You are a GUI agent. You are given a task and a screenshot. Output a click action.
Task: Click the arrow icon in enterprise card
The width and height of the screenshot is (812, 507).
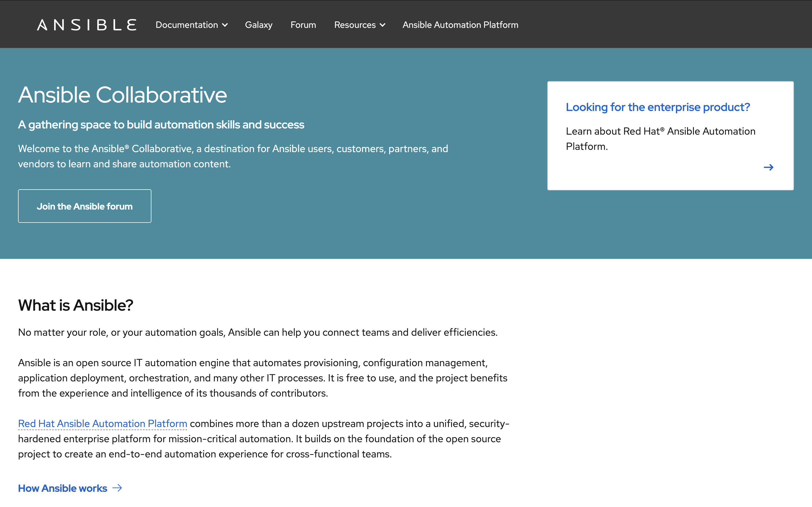tap(768, 167)
